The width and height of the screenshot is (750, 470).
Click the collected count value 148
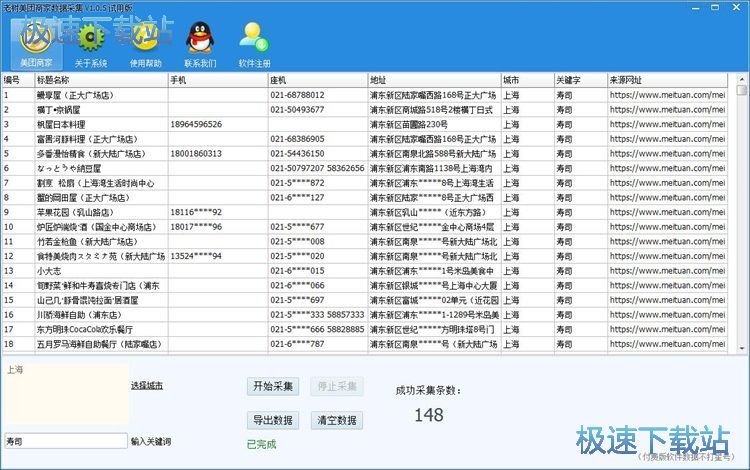tap(429, 415)
